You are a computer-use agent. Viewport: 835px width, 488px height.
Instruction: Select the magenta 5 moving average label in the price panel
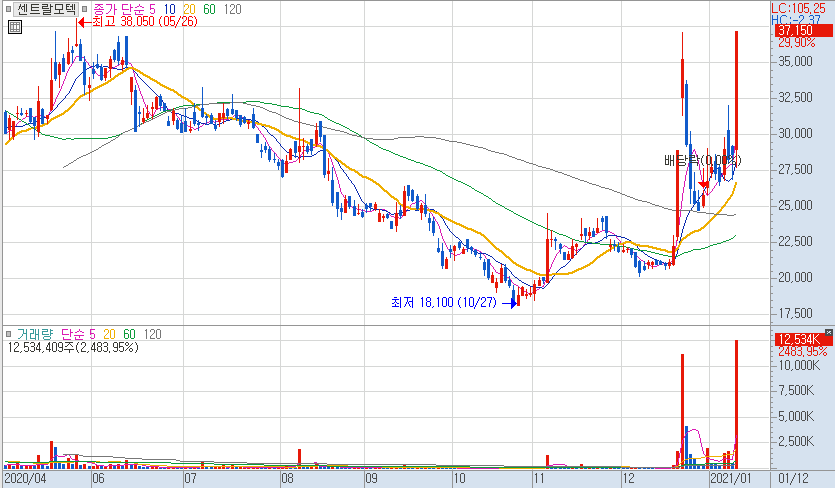152,9
